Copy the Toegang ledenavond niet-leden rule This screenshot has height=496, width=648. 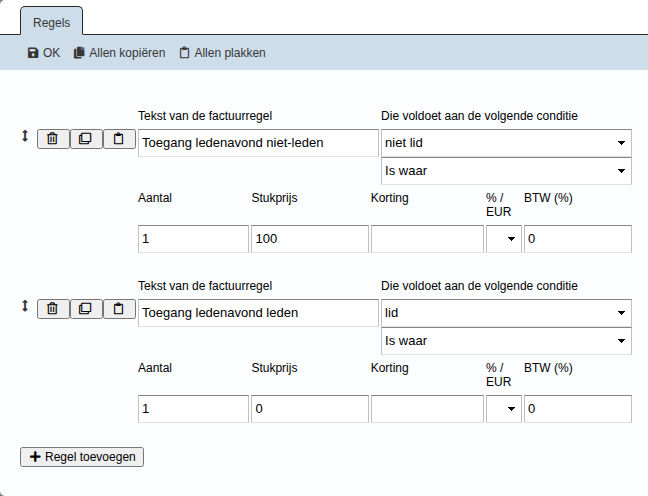click(86, 138)
